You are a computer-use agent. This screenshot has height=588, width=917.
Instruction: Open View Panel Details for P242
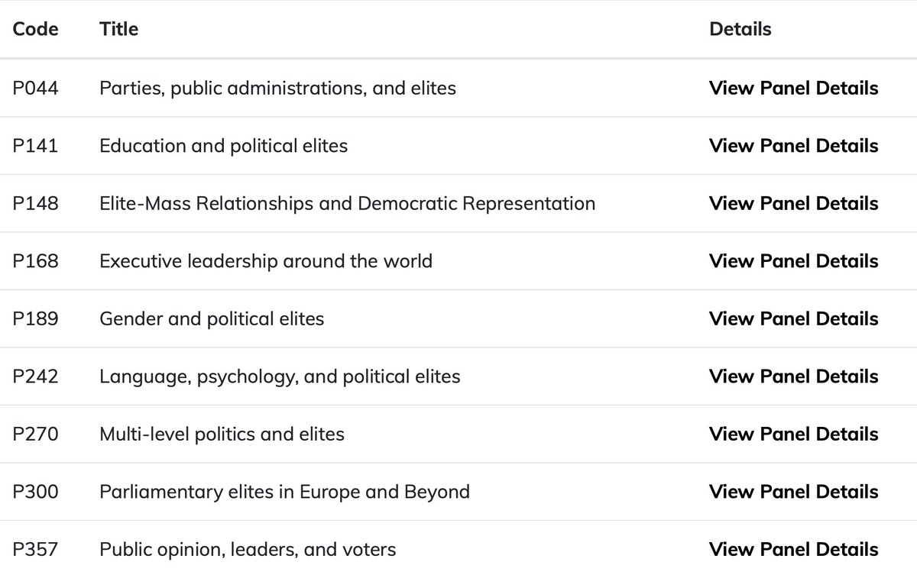pyautogui.click(x=793, y=376)
